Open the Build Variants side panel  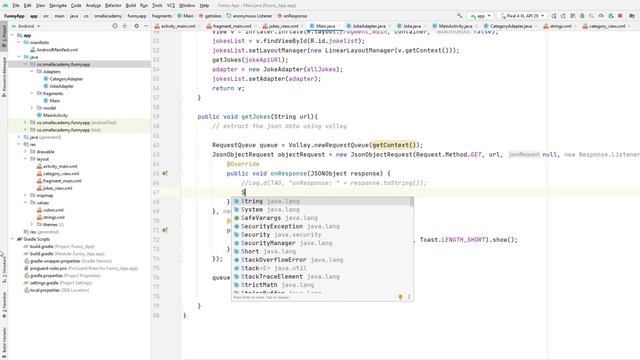click(x=4, y=342)
